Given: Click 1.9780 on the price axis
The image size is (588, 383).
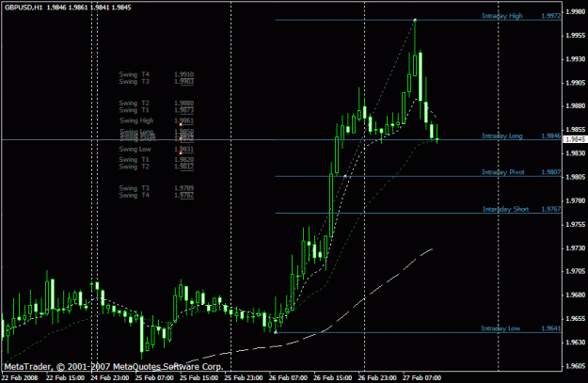Looking at the screenshot, I should point(576,200).
